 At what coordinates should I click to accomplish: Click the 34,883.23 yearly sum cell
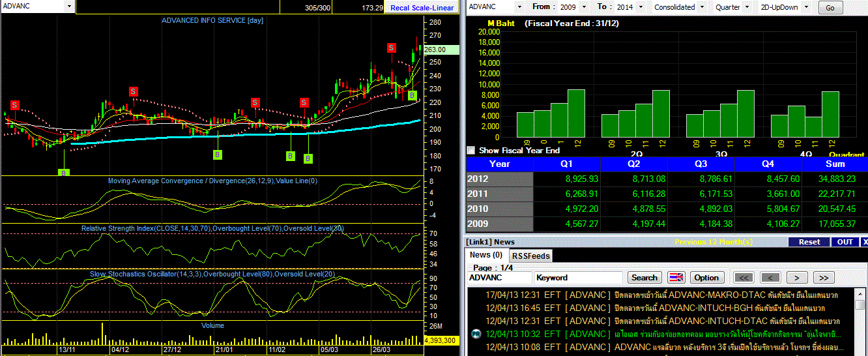pyautogui.click(x=835, y=179)
